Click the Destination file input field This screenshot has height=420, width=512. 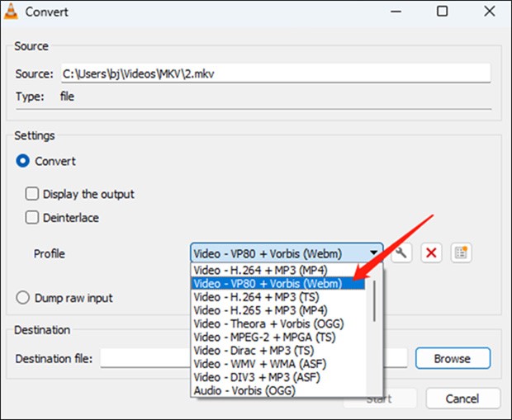point(254,358)
